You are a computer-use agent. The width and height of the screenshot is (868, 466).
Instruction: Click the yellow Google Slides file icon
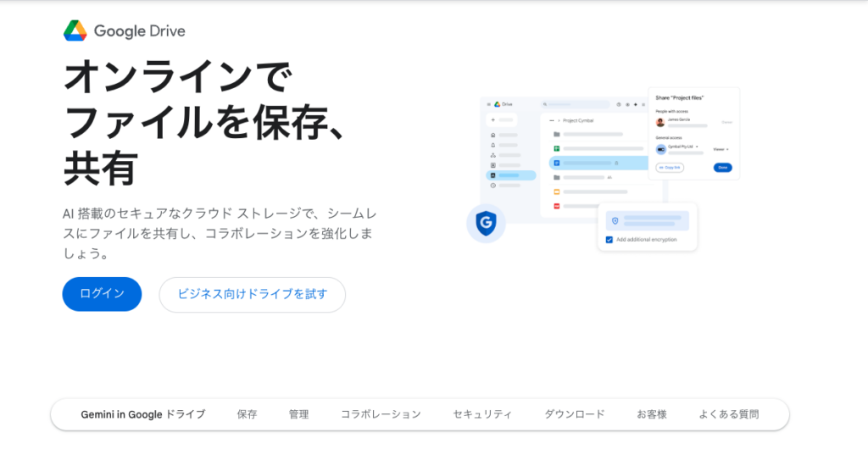(x=557, y=191)
